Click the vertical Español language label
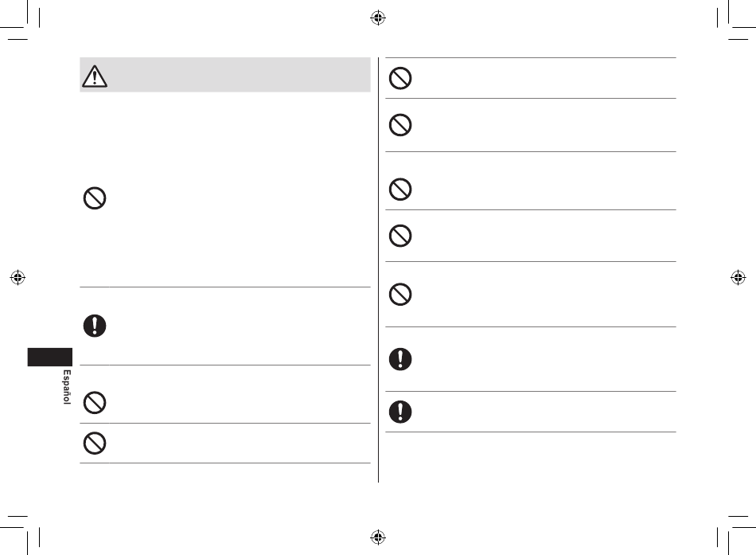The width and height of the screenshot is (756, 555). point(67,387)
